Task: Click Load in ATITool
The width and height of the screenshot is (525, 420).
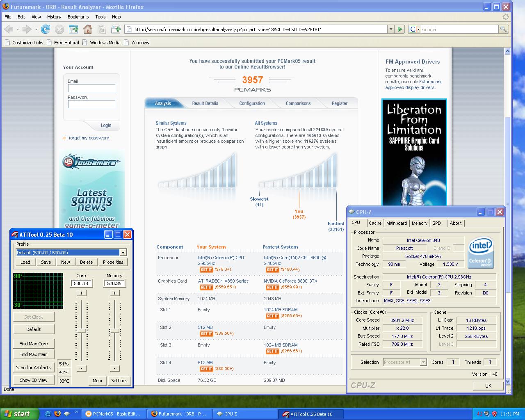Action: click(25, 262)
